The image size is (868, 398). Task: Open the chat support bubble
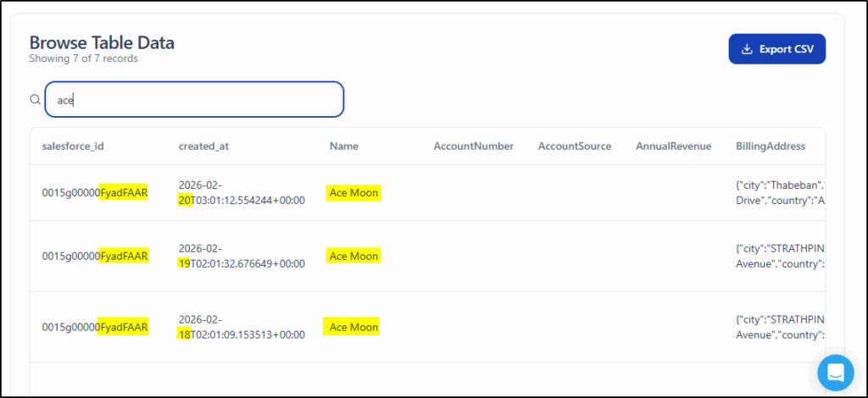(835, 372)
